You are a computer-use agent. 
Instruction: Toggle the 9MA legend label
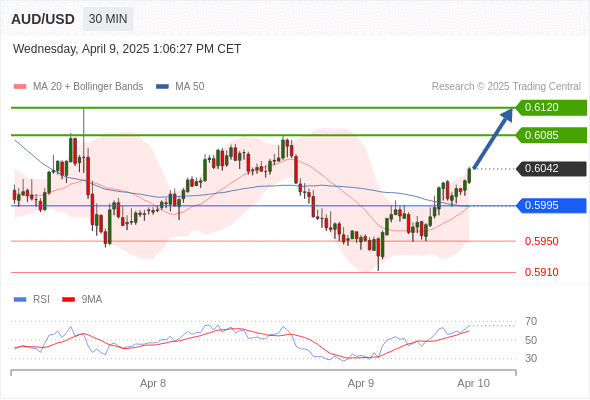tap(92, 300)
